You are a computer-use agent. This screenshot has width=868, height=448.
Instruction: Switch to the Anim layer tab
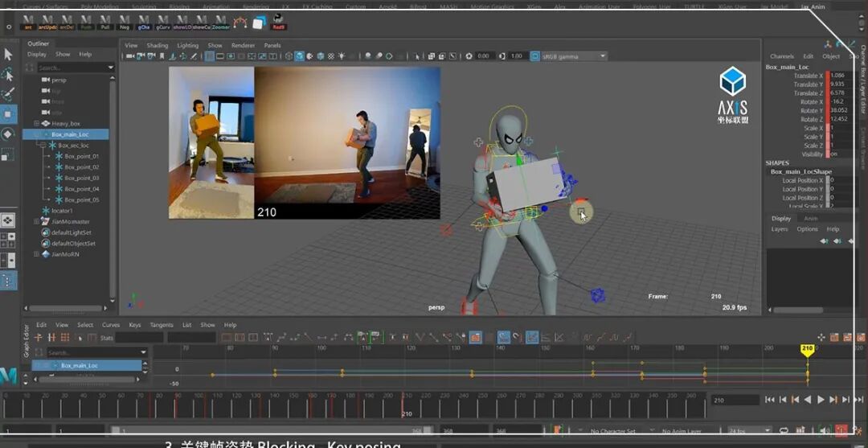[810, 218]
